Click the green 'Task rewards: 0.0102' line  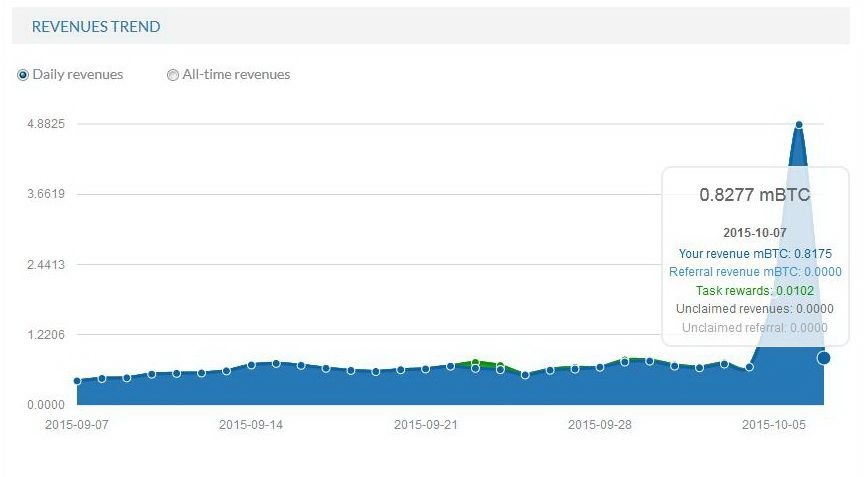click(754, 291)
